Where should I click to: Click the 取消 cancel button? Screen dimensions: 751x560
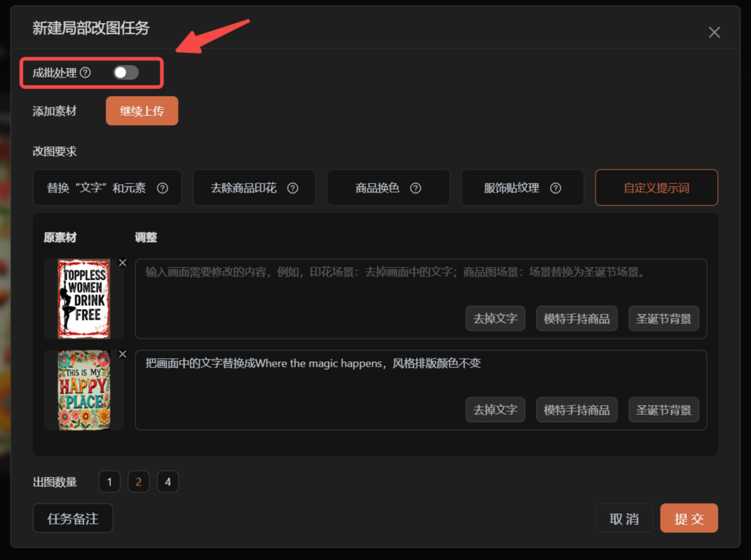[624, 518]
